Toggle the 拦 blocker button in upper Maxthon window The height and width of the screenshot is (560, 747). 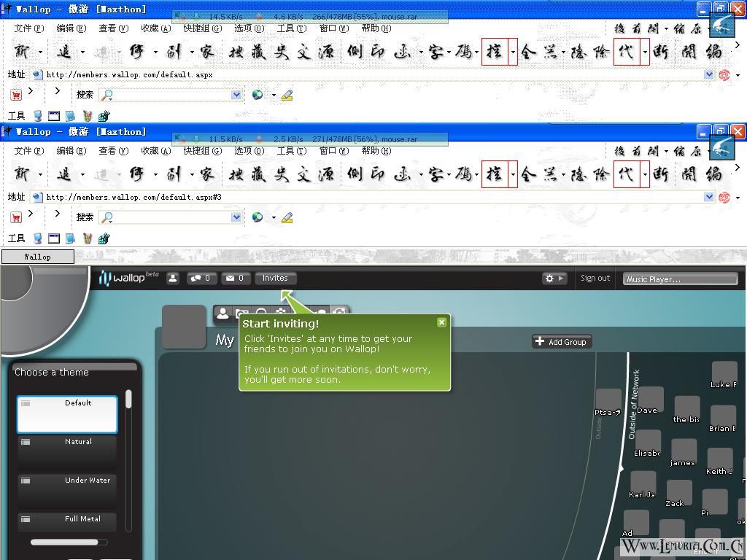click(495, 52)
